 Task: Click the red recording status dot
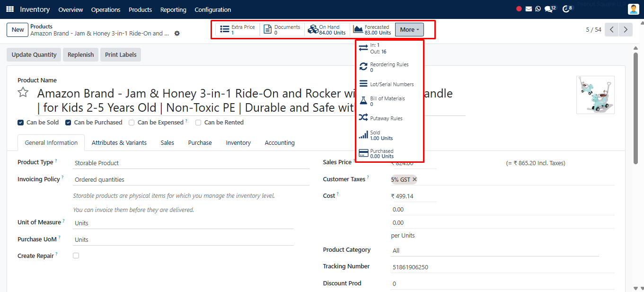(x=519, y=9)
